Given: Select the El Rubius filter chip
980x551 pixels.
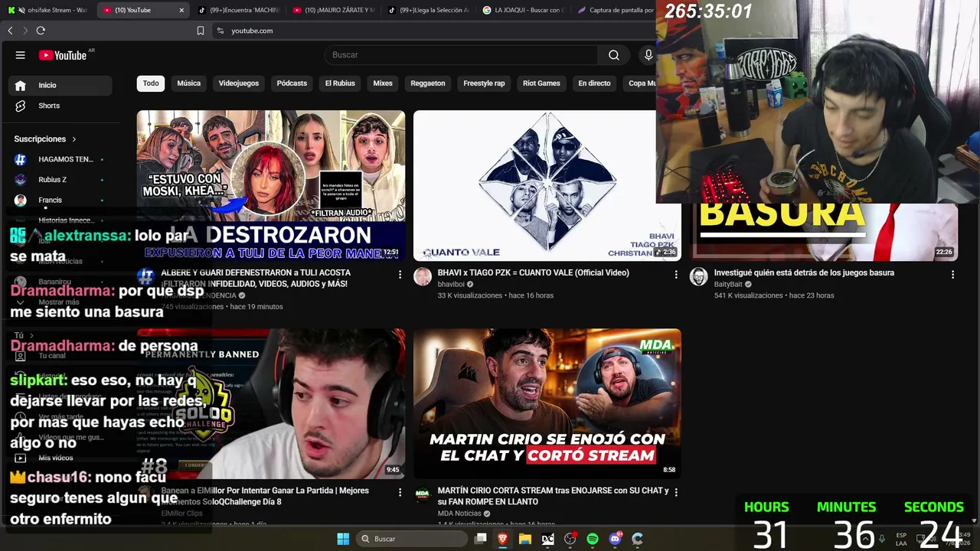Looking at the screenshot, I should [340, 83].
